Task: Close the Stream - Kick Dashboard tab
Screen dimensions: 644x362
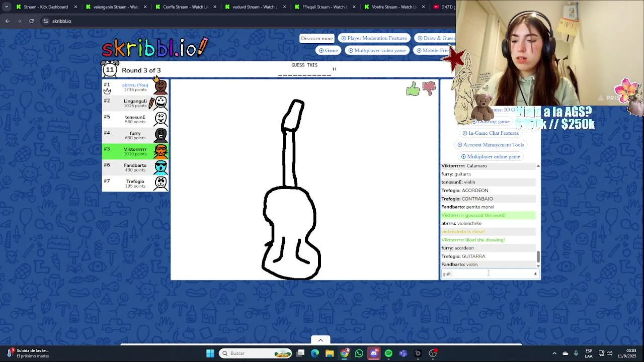Action: click(x=75, y=7)
